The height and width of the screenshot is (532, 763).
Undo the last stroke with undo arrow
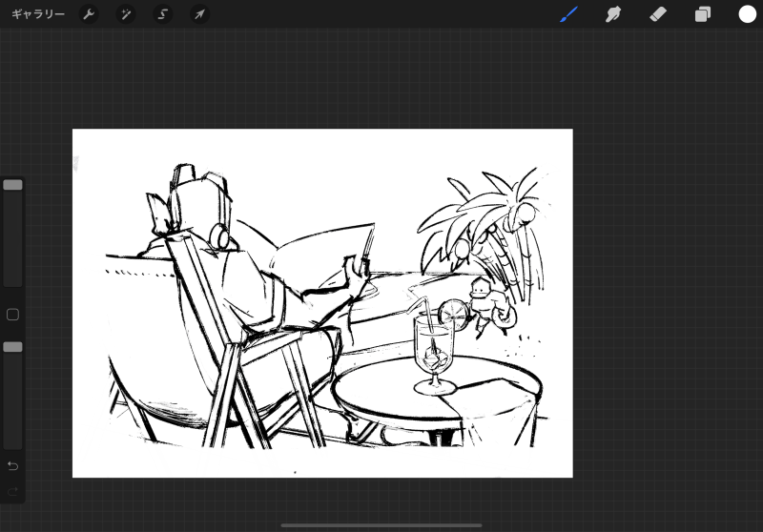pyautogui.click(x=12, y=466)
